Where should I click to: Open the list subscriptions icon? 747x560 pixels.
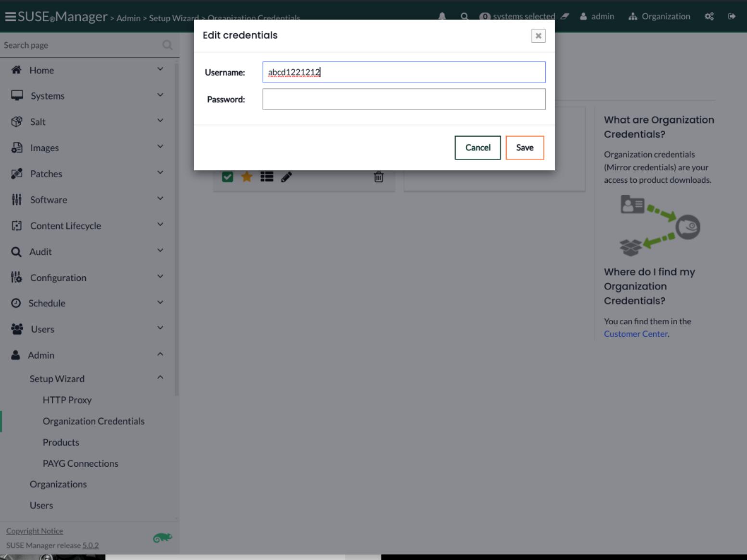coord(267,177)
